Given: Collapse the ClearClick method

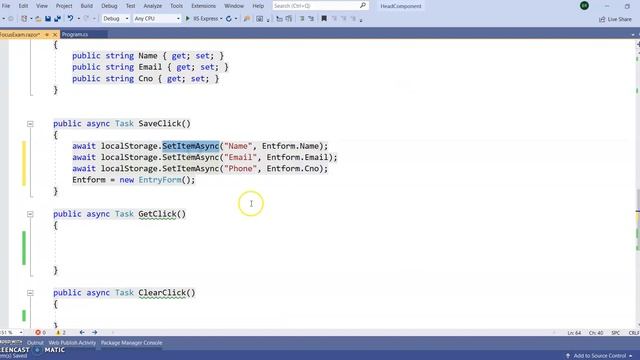Looking at the screenshot, I should 30,293.
